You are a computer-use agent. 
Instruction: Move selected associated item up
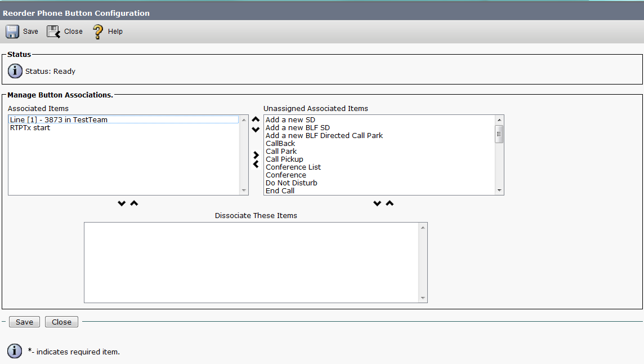coord(256,119)
